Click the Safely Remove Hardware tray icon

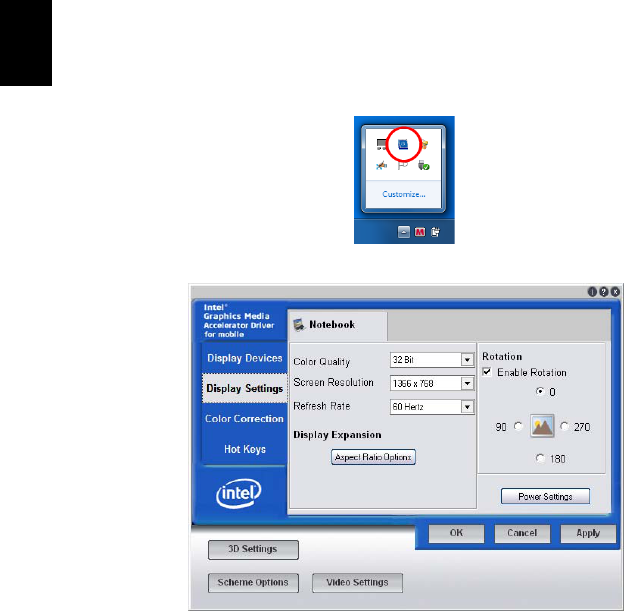pos(424,165)
